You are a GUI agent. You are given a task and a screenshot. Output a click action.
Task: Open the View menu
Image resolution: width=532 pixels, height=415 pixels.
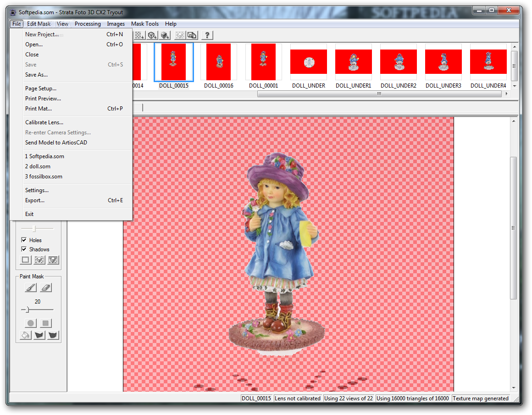coord(62,24)
